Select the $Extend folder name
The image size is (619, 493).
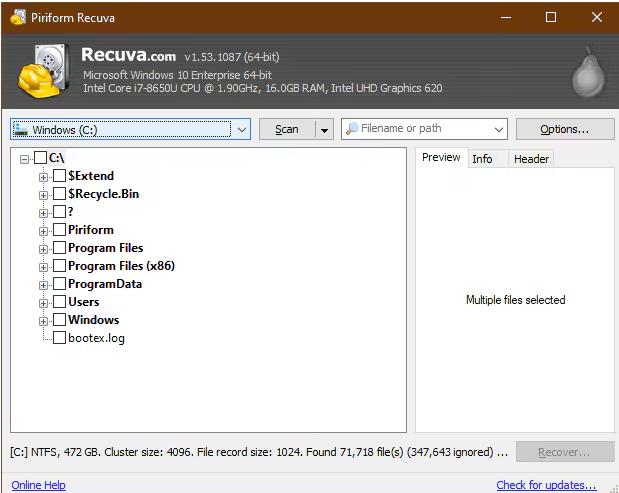click(91, 176)
